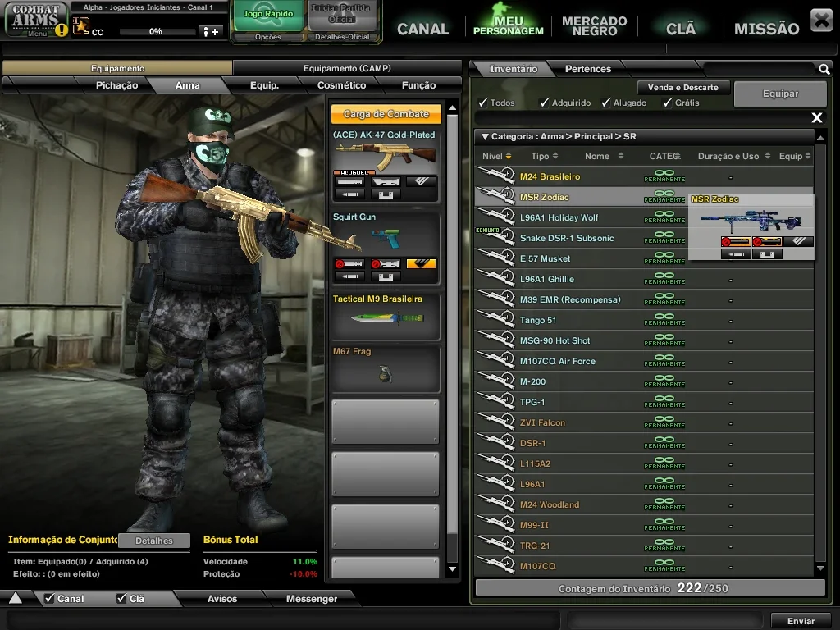
Task: Toggle the Canal chat checkbox
Action: (x=49, y=598)
